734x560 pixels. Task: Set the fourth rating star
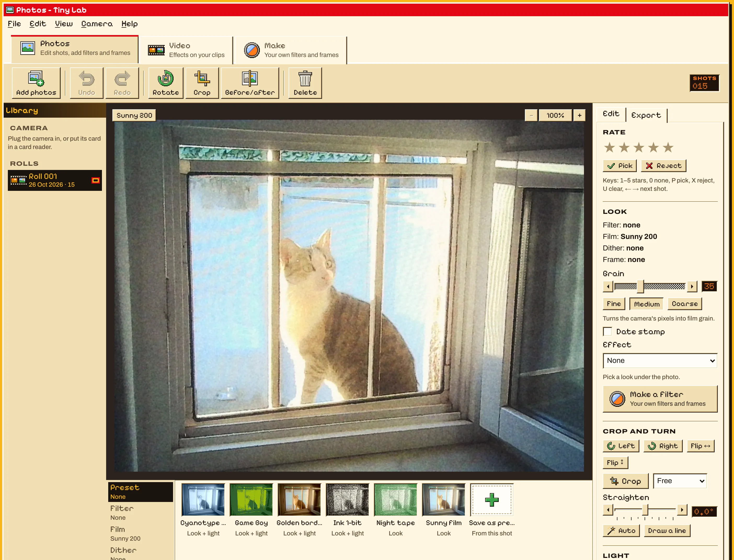point(653,147)
